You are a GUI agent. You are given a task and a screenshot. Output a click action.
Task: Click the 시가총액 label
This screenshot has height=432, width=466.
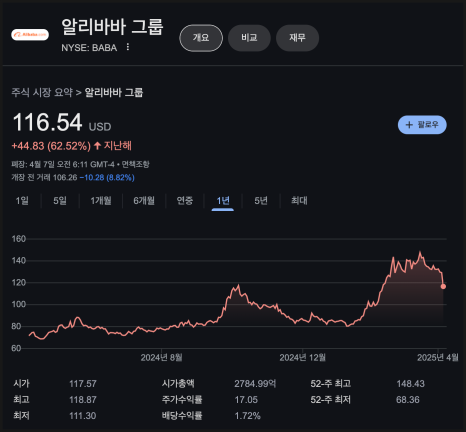coord(178,384)
